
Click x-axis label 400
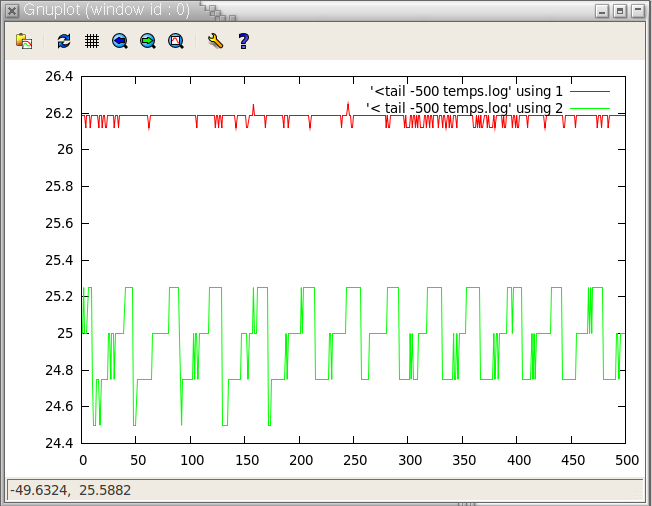pos(519,460)
